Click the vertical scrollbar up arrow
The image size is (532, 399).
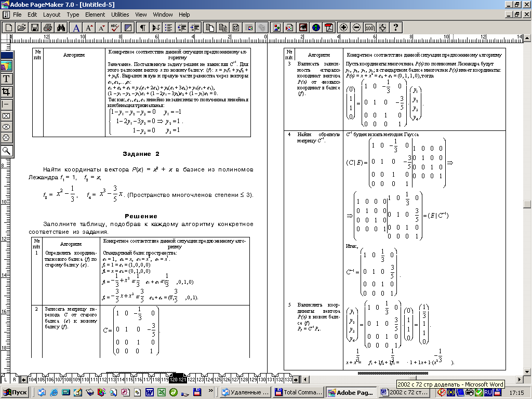[527, 37]
